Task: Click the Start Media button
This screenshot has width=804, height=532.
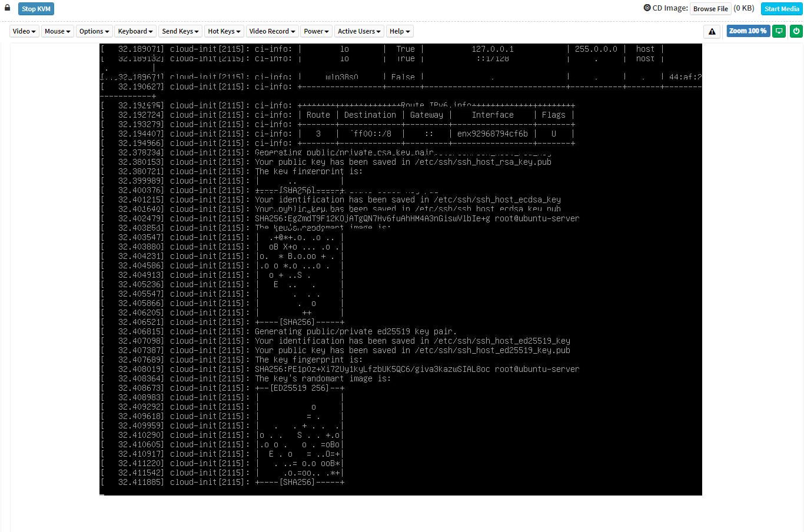Action: [781, 9]
